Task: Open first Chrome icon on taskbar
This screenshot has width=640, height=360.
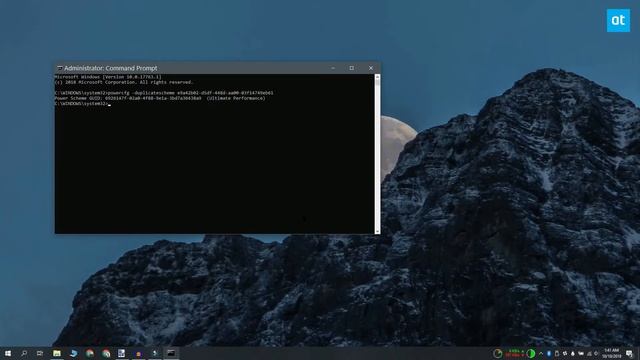Action: coord(90,353)
